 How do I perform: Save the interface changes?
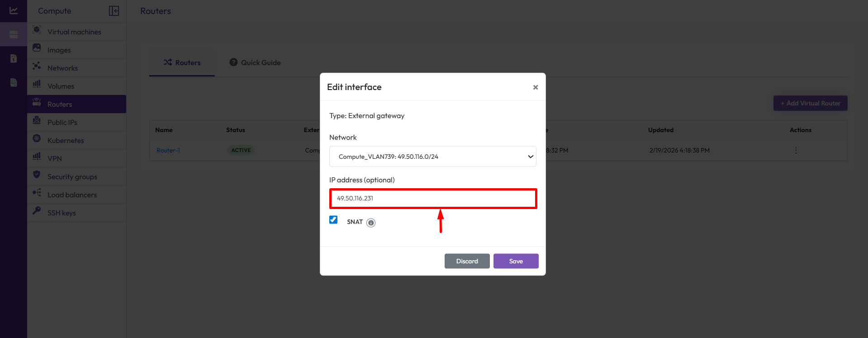coord(516,261)
